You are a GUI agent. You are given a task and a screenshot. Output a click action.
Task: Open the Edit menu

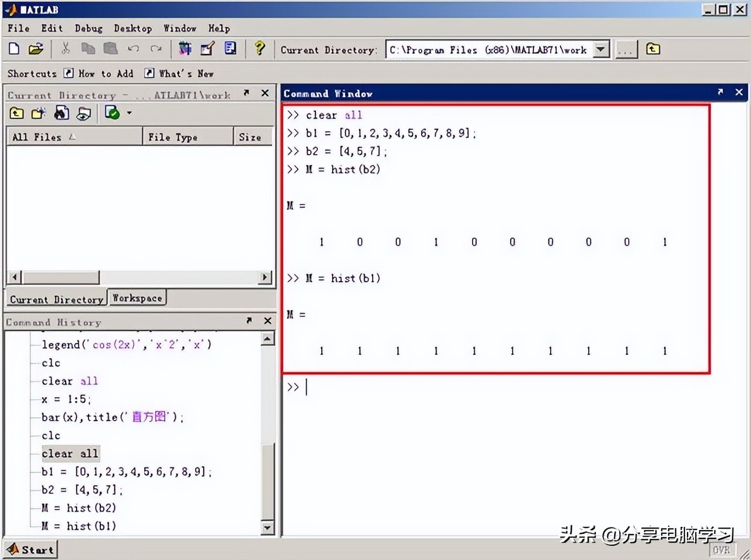52,28
